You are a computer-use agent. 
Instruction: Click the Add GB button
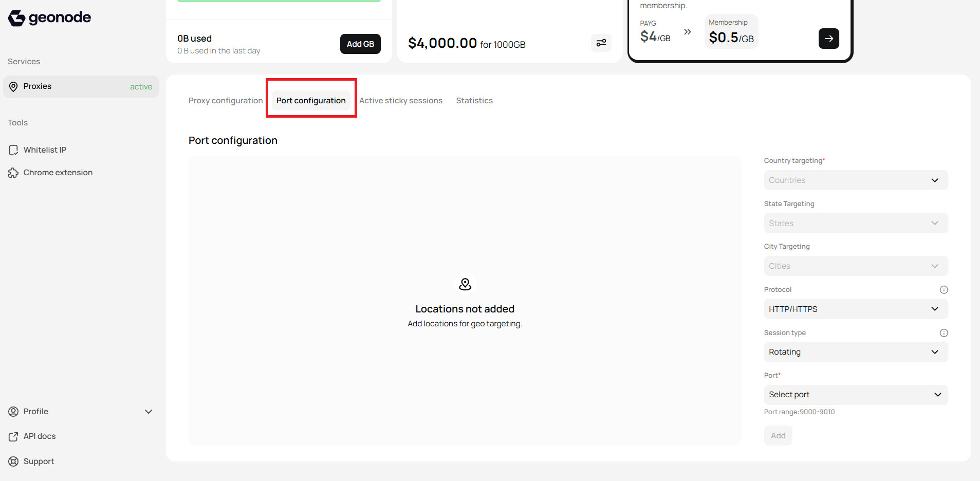360,44
